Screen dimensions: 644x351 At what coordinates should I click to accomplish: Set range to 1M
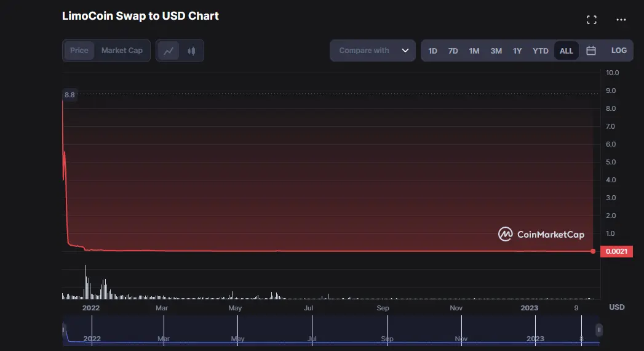point(474,51)
